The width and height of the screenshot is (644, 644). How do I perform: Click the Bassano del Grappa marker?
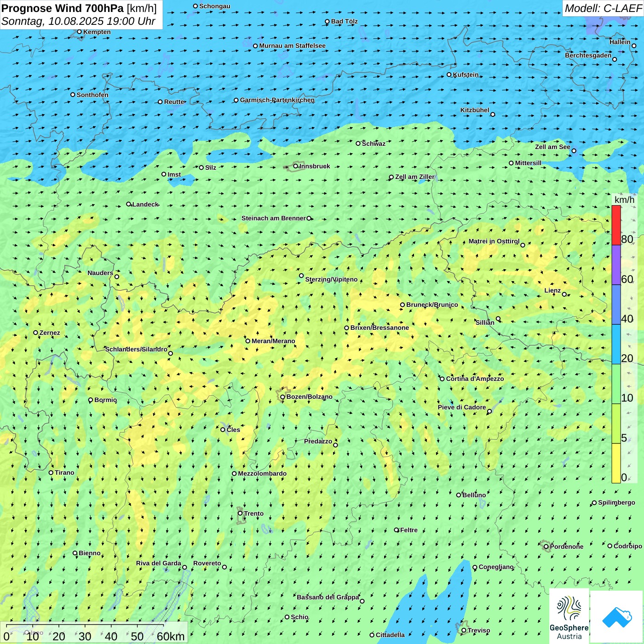[362, 601]
